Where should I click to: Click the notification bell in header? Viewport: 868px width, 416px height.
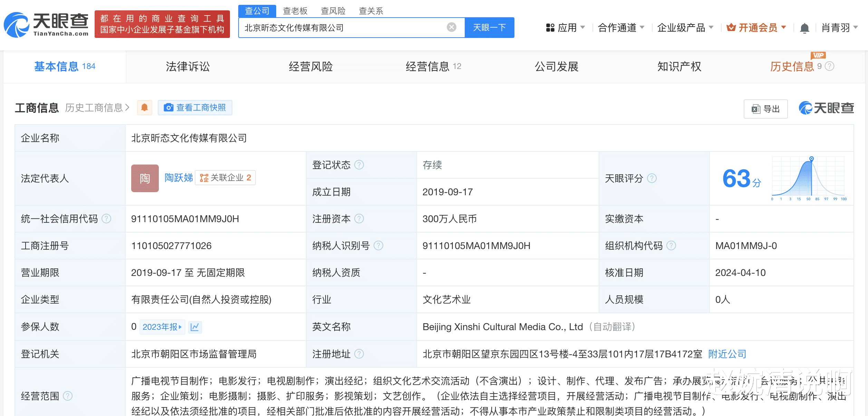(804, 28)
